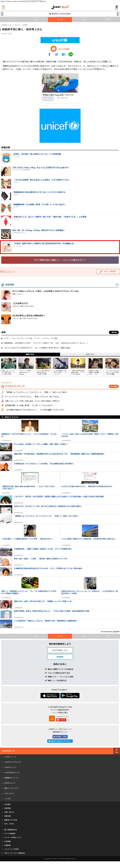Open 東京バーゲンマニア footer link
Image resolution: width=120 pixels, height=868 pixels.
(11, 788)
